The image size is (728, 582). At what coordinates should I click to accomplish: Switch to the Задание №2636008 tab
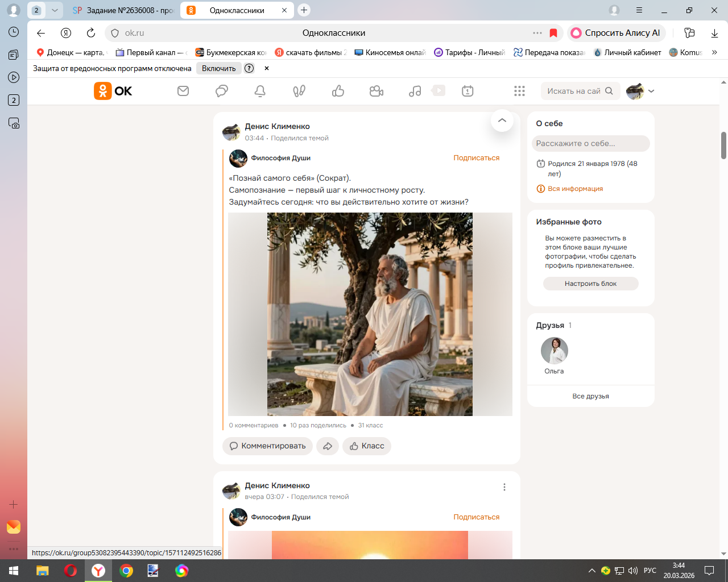(x=124, y=10)
